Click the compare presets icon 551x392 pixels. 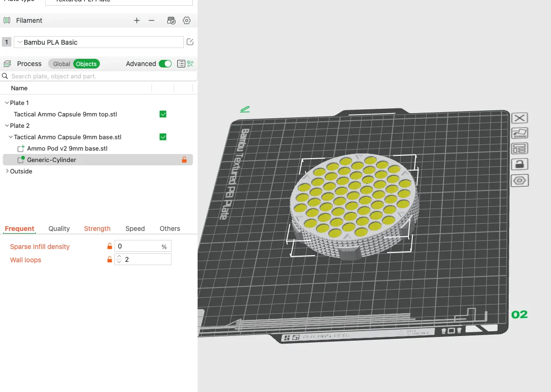click(x=190, y=64)
